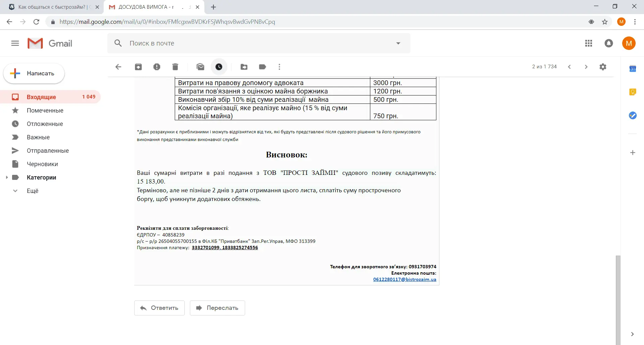The height and width of the screenshot is (345, 644).
Task: Bookmark this page with the star
Action: 604,22
